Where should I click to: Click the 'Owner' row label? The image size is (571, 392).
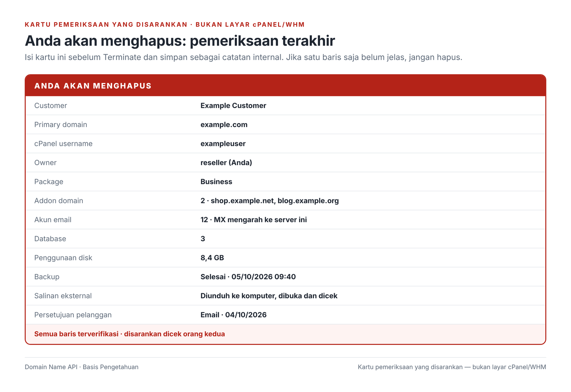click(x=45, y=163)
